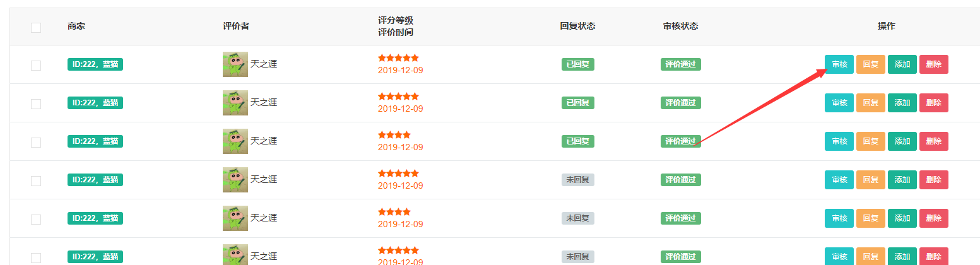Image resolution: width=980 pixels, height=265 pixels.
Task: Click reviewer avatar in fourth row
Action: (235, 180)
